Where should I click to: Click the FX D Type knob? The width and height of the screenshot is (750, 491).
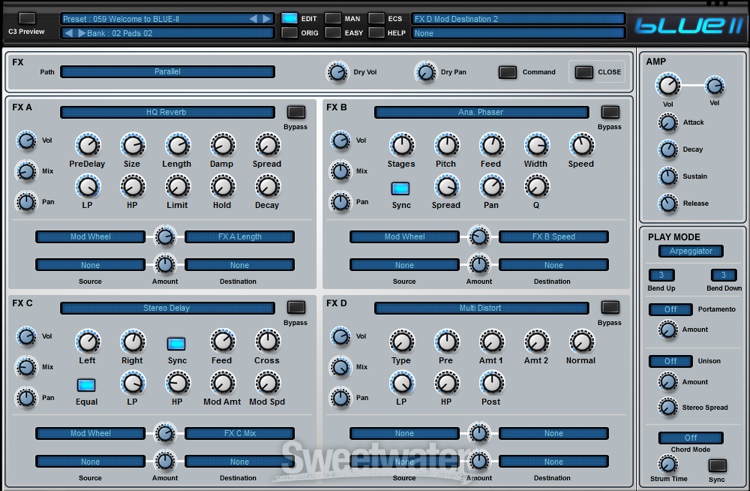(x=402, y=341)
